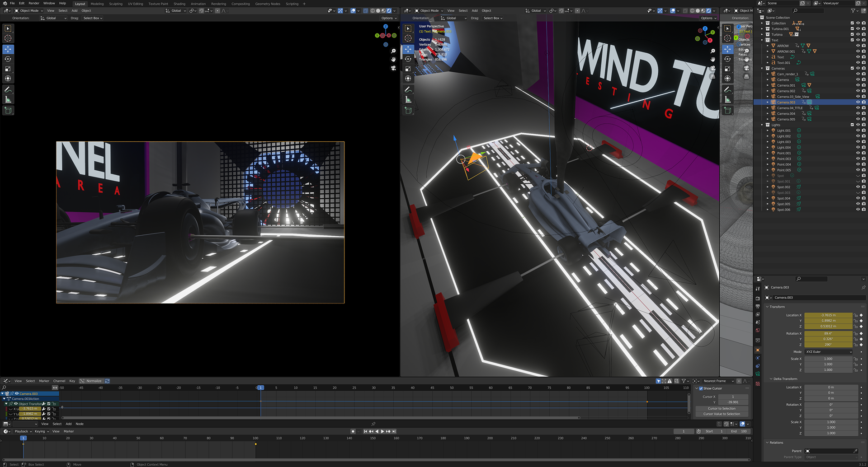Click Select Box tool in left viewport
The height and width of the screenshot is (467, 868).
coord(8,28)
